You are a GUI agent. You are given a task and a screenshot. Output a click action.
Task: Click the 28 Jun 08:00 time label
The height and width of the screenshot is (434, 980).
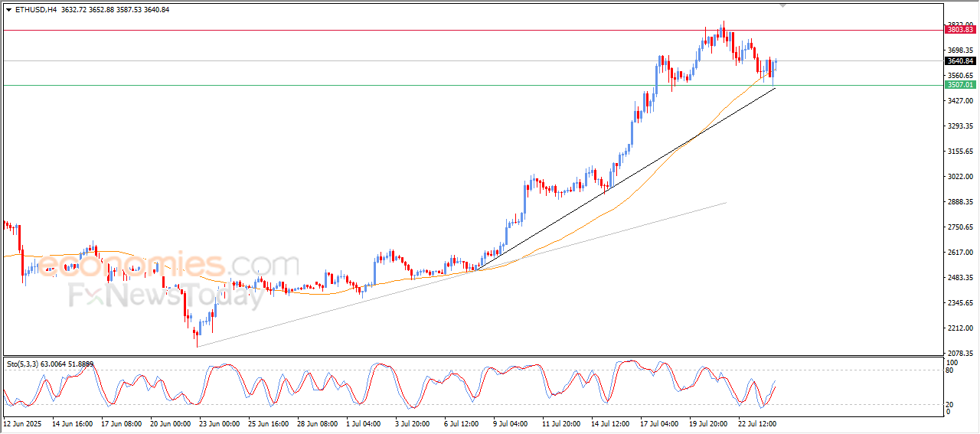point(317,423)
